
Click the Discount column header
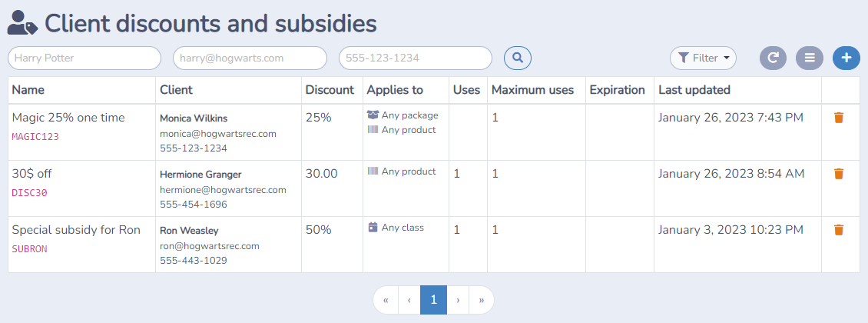coord(330,90)
